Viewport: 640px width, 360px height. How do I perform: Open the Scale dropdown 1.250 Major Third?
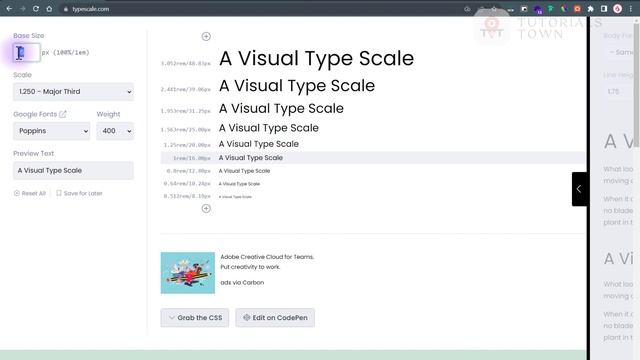coord(73,91)
